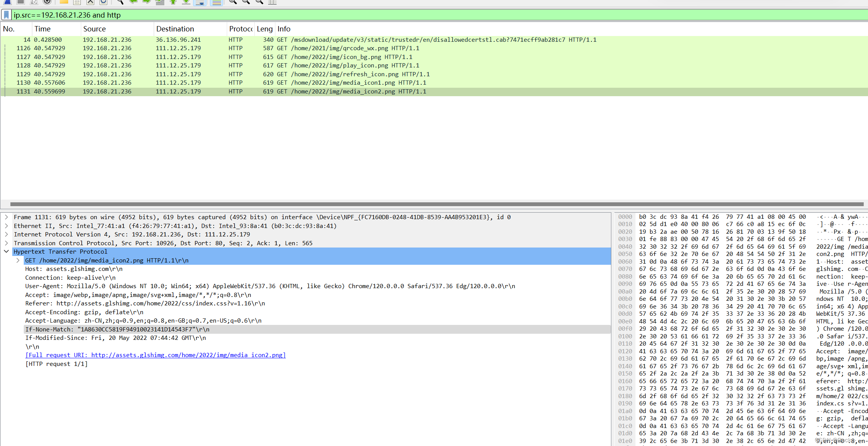Image resolution: width=868 pixels, height=446 pixels.
Task: Expand the GET /home/2022/img/media_icon2.png request line
Action: coord(18,261)
